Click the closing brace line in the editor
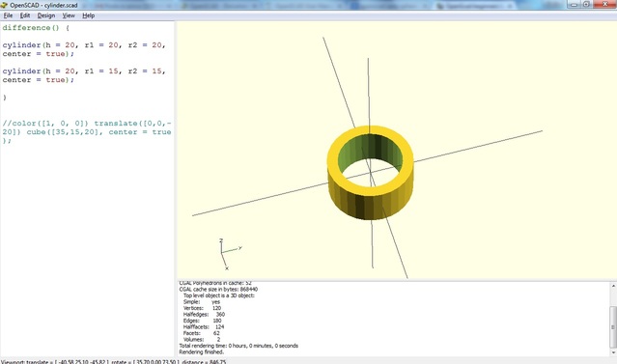Viewport: 617px width, 364px height. 5,98
